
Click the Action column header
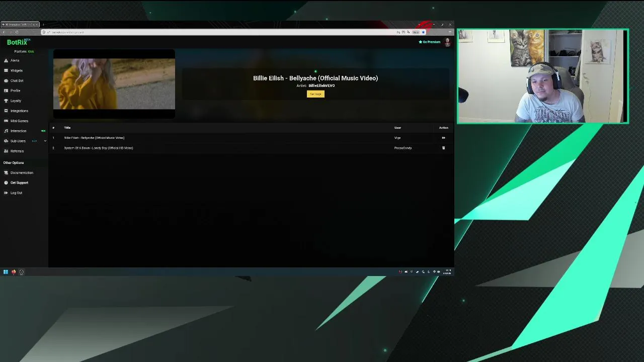443,128
